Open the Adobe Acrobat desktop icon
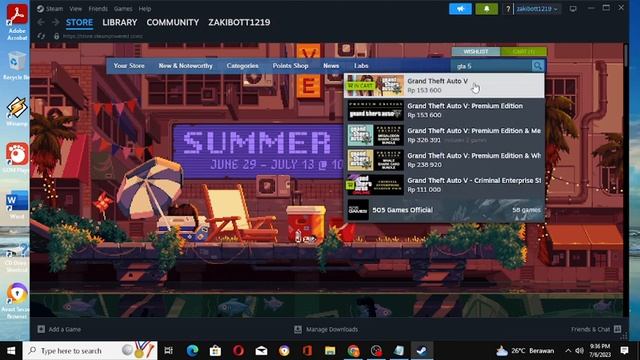Viewport: 640px width, 360px height. pos(17,22)
